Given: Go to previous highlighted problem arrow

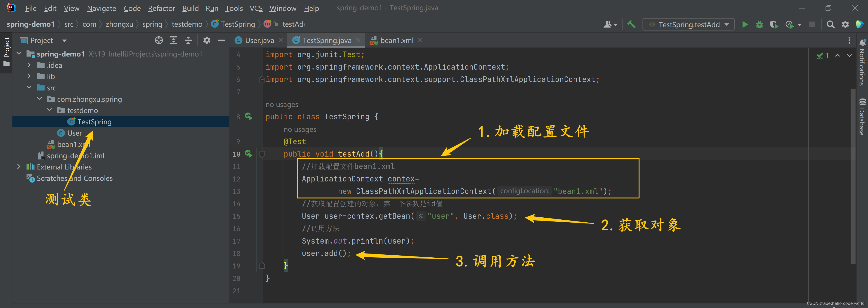Looking at the screenshot, I should point(837,56).
